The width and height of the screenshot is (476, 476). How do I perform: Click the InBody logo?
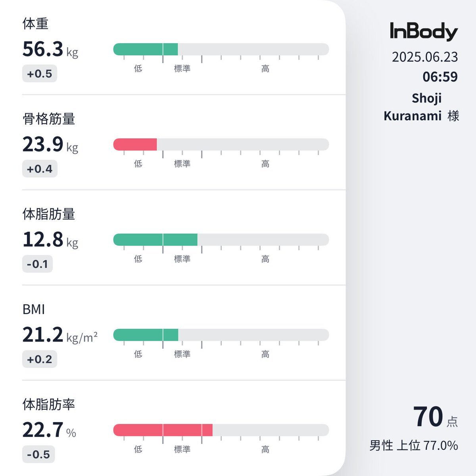(x=424, y=31)
